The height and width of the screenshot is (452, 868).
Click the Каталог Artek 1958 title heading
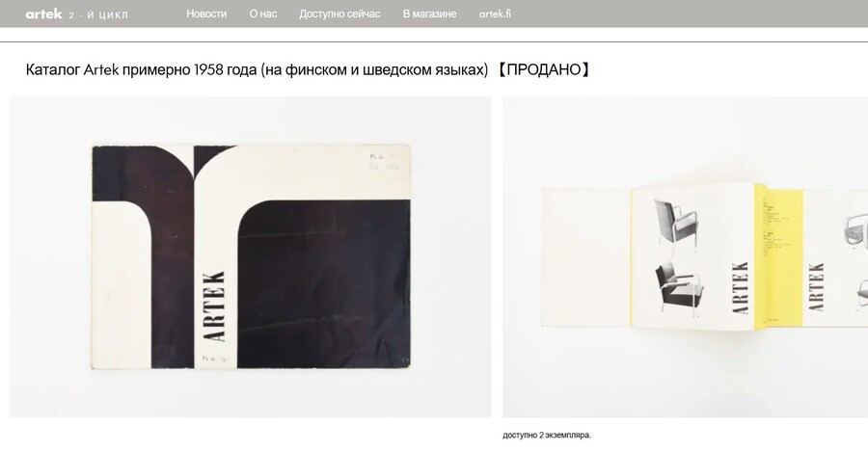pyautogui.click(x=257, y=69)
